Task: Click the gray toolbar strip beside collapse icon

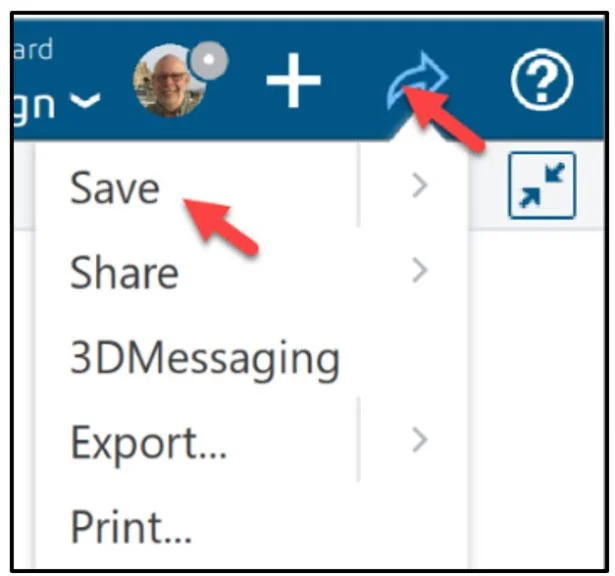Action: coord(488,185)
